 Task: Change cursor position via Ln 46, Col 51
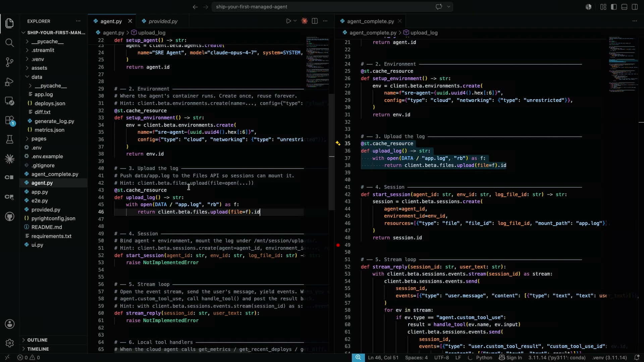tap(383, 357)
